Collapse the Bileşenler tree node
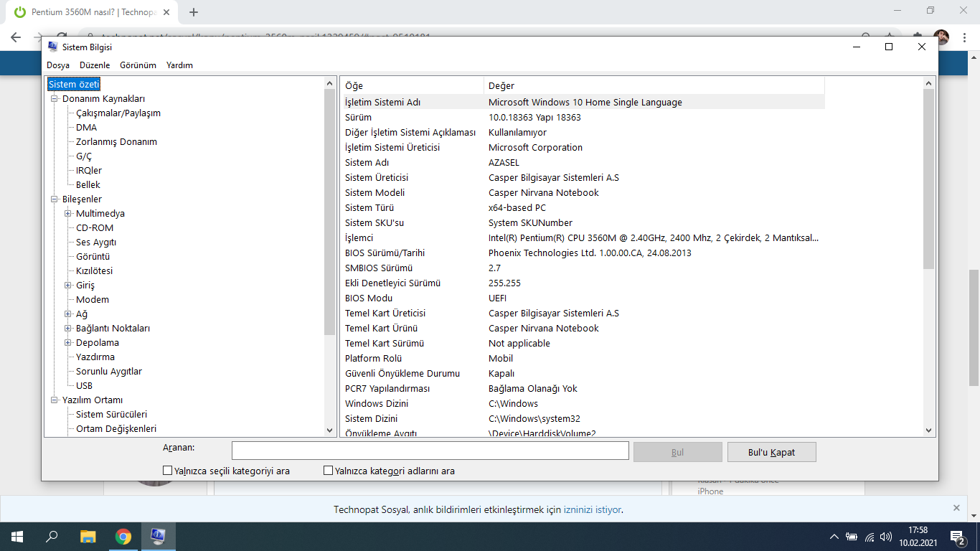This screenshot has height=551, width=980. tap(55, 199)
